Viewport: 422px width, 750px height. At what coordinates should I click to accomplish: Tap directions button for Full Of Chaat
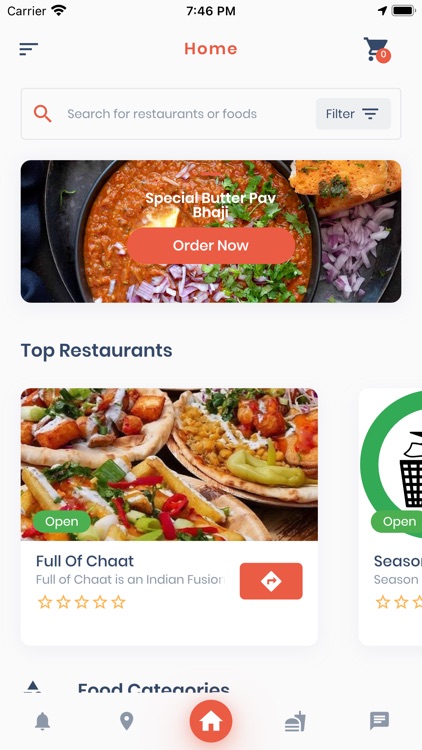[x=271, y=581]
